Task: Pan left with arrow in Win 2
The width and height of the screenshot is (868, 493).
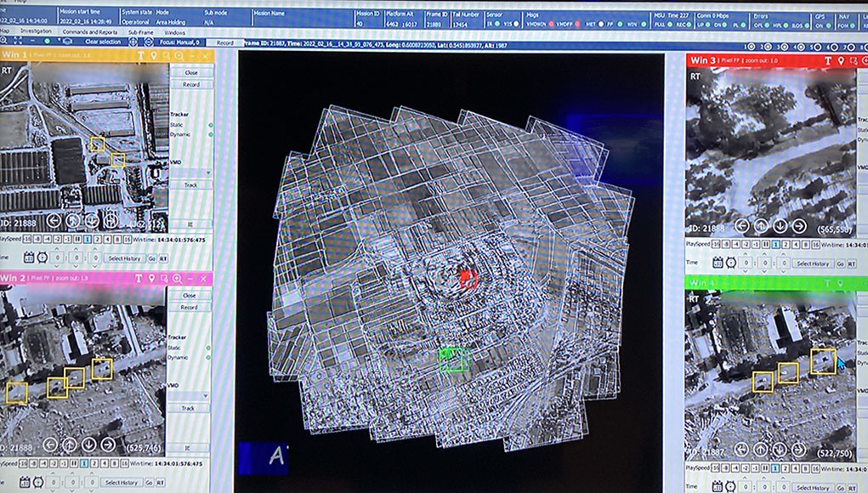Action: click(x=49, y=445)
